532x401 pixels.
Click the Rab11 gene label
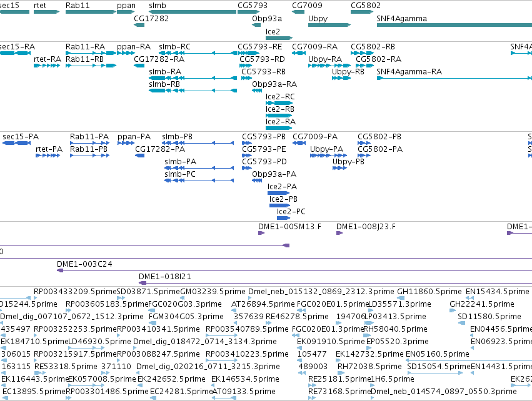pos(78,6)
